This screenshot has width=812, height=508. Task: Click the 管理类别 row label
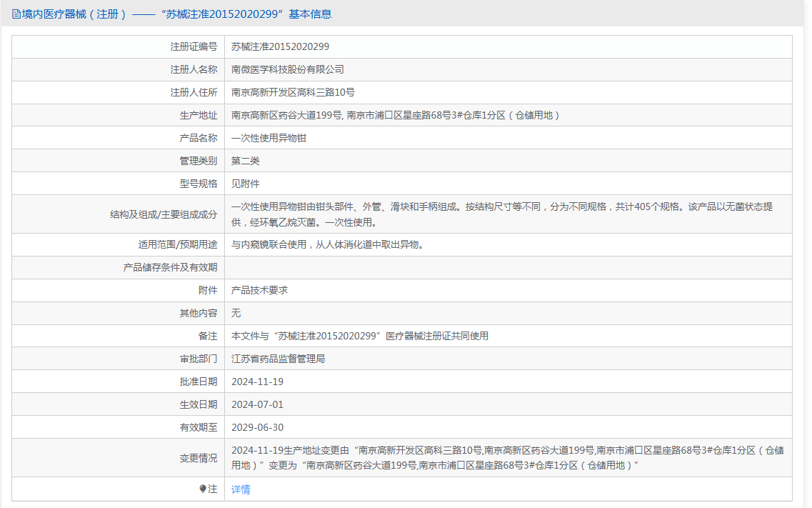tap(199, 161)
